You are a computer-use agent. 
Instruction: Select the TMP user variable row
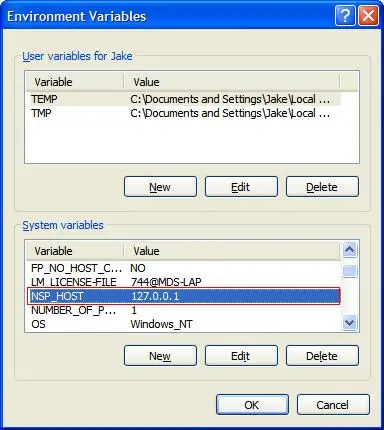pyautogui.click(x=185, y=113)
